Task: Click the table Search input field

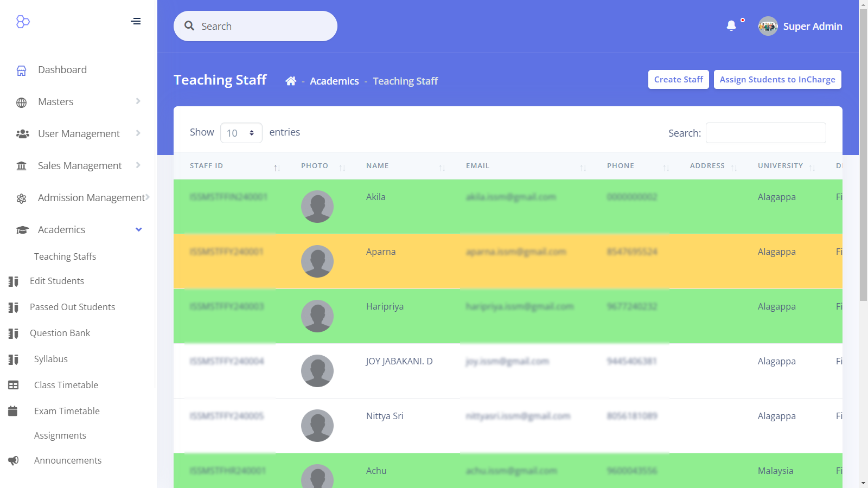Action: point(765,133)
